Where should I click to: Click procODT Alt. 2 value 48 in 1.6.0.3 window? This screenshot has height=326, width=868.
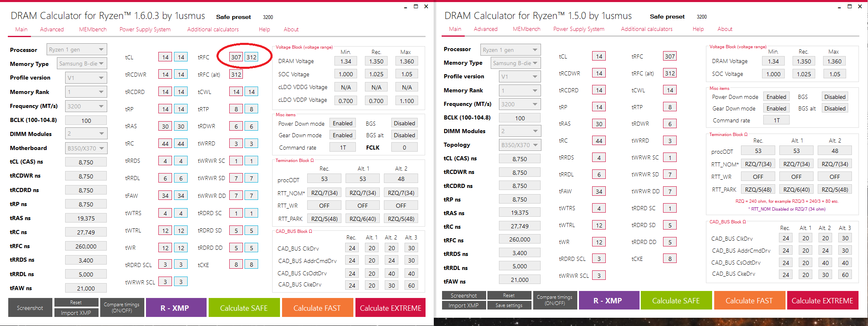401,178
